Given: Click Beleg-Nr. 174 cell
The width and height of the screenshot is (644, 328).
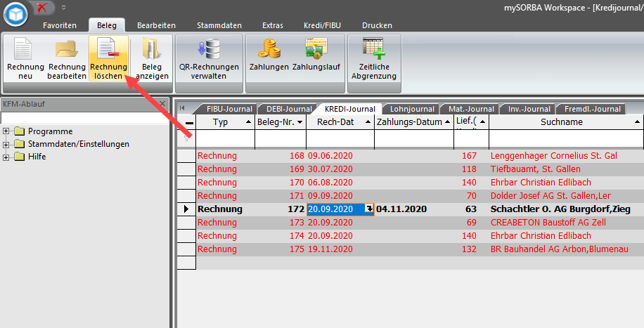Looking at the screenshot, I should (281, 235).
